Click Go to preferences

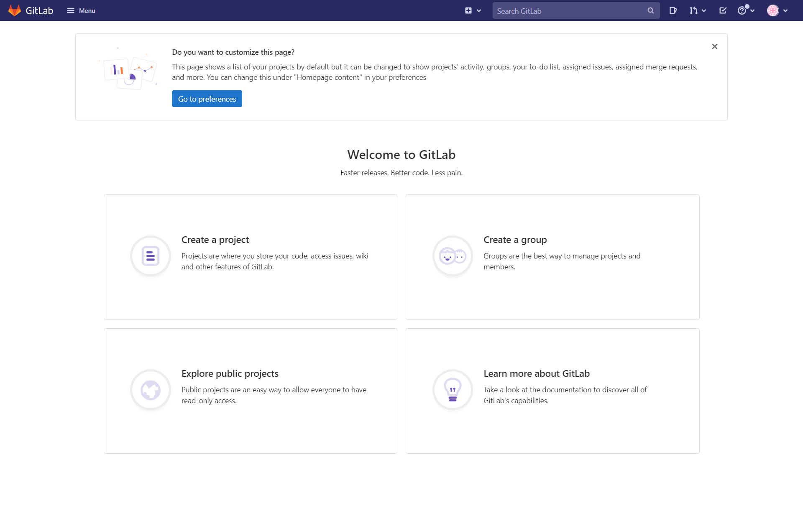(x=207, y=99)
